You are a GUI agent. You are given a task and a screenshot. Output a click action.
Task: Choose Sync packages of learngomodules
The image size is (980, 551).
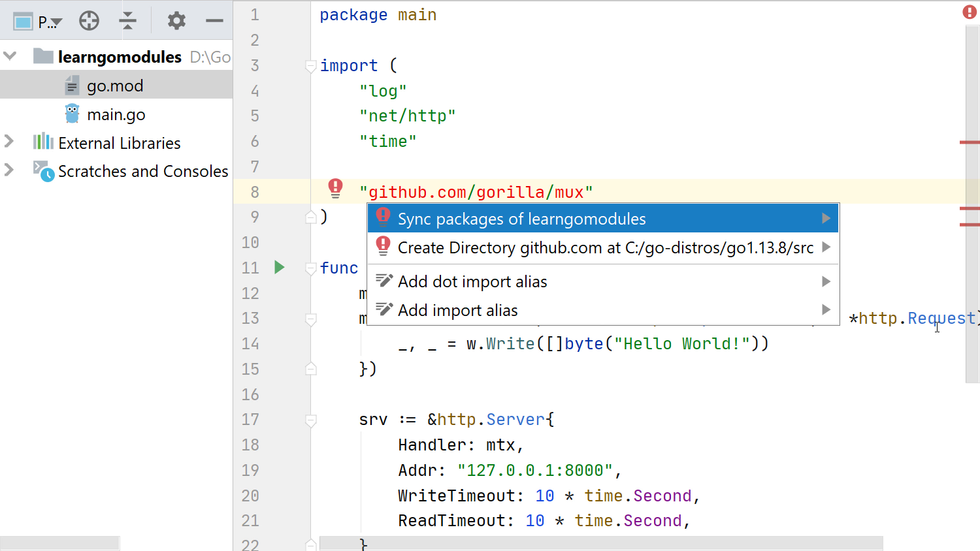[x=602, y=219]
